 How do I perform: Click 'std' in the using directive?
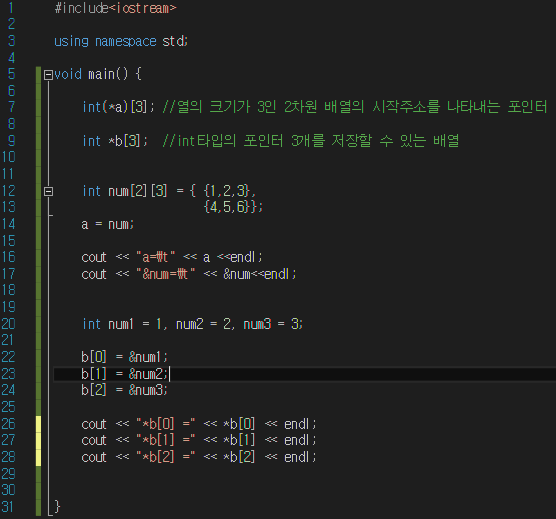[172, 41]
